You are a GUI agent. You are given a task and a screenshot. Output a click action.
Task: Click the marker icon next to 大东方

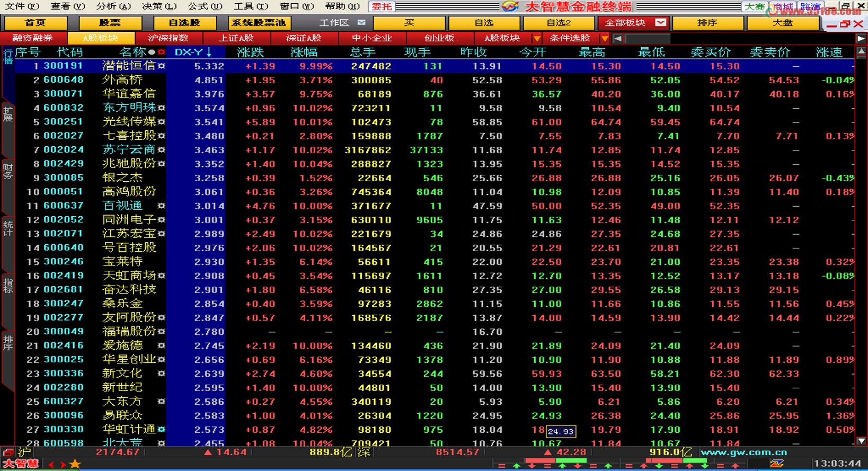(x=161, y=402)
